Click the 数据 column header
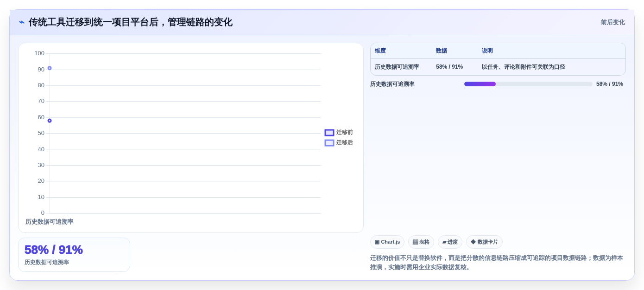The height and width of the screenshot is (290, 644). click(x=442, y=51)
